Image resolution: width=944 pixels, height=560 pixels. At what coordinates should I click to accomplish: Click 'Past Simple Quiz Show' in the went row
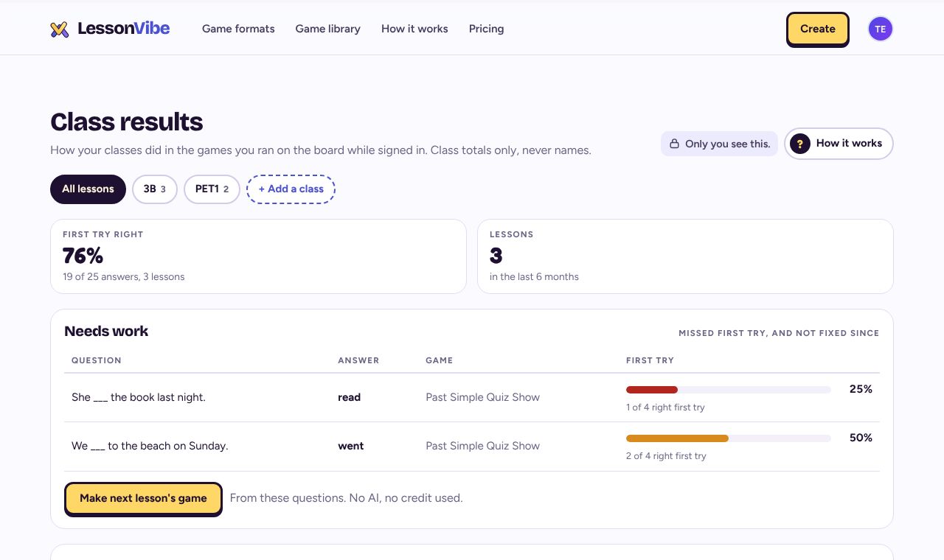(x=482, y=446)
